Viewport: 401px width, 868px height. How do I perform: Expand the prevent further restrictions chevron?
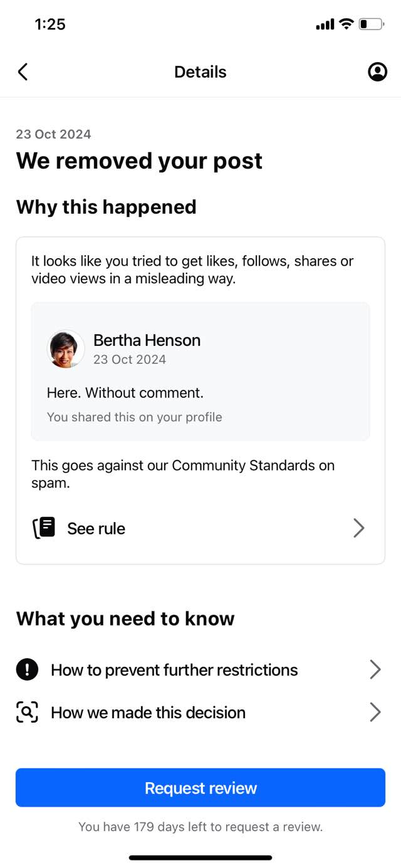point(375,670)
